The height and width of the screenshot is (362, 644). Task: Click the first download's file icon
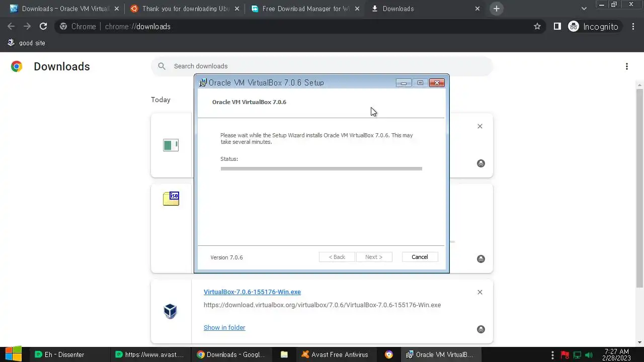(x=171, y=145)
